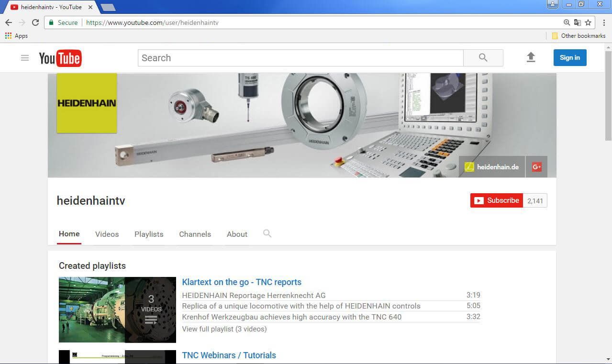Translate this page icon in address bar

[x=578, y=22]
